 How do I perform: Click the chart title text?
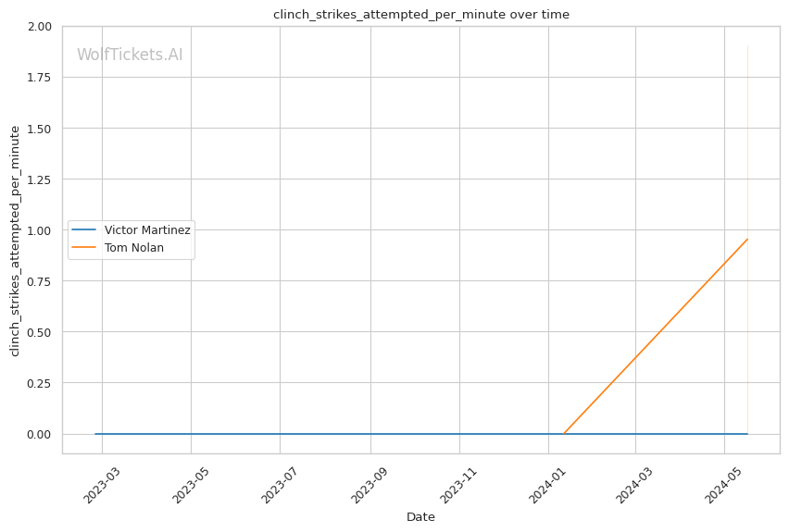click(421, 14)
